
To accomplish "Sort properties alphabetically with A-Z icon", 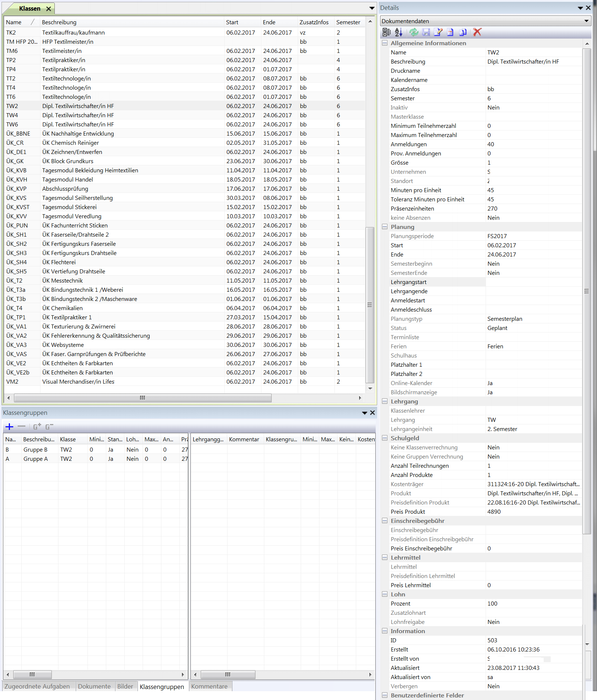I will click(x=399, y=32).
